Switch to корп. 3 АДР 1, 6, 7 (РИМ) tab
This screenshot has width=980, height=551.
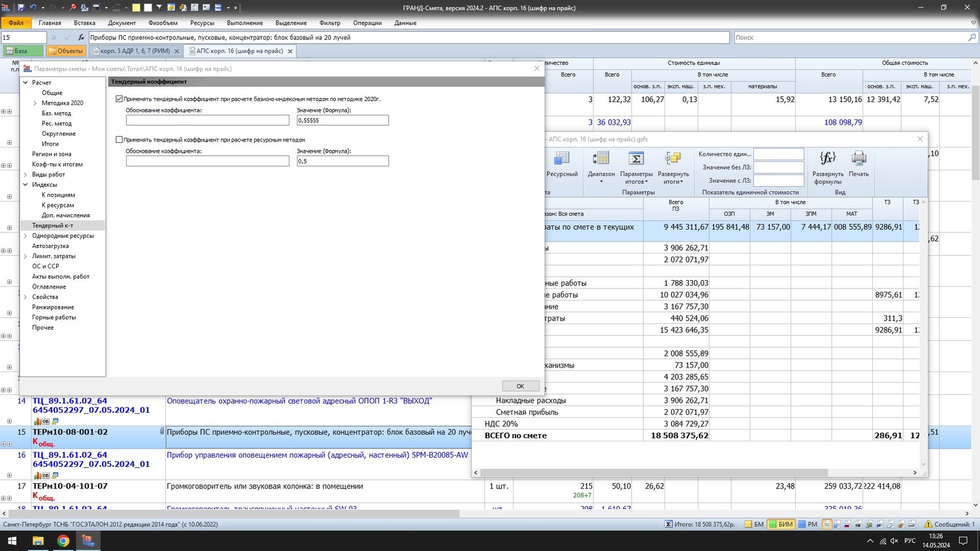(135, 51)
